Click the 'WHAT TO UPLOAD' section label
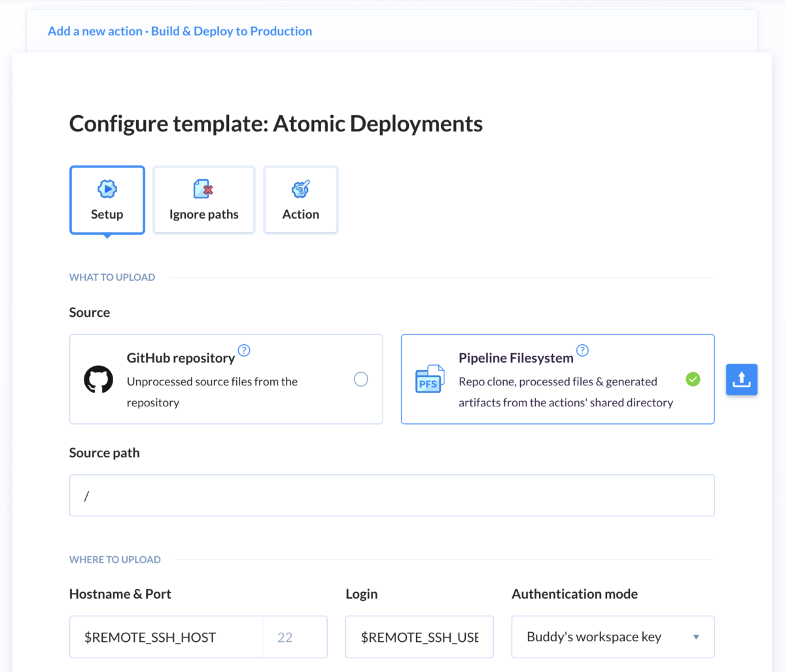The height and width of the screenshot is (672, 785). pos(113,277)
